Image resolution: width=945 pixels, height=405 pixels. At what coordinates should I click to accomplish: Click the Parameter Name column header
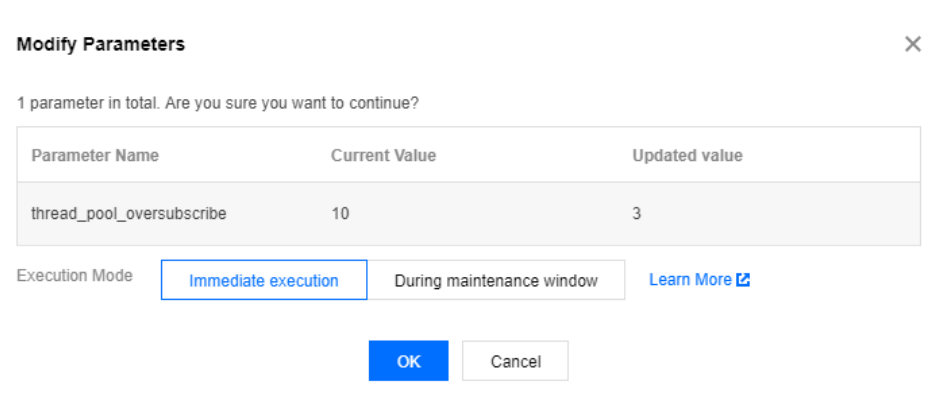pos(95,156)
